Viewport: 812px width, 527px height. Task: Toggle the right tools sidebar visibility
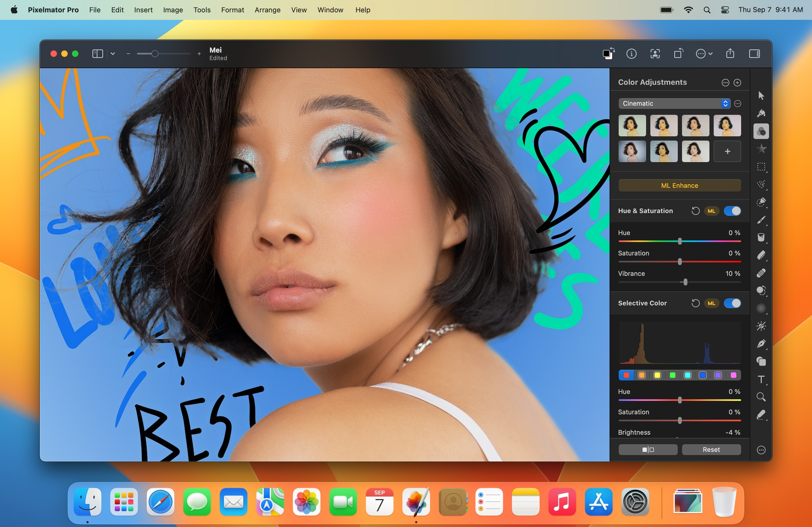click(754, 53)
